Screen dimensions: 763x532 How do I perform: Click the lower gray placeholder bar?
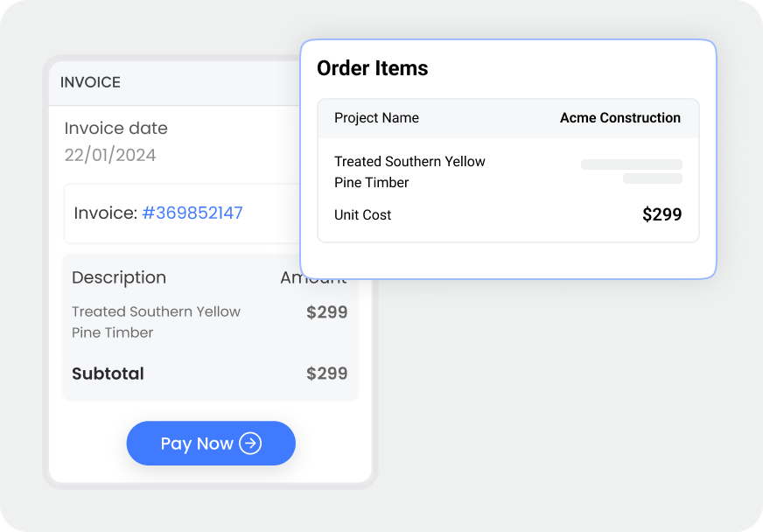(651, 178)
